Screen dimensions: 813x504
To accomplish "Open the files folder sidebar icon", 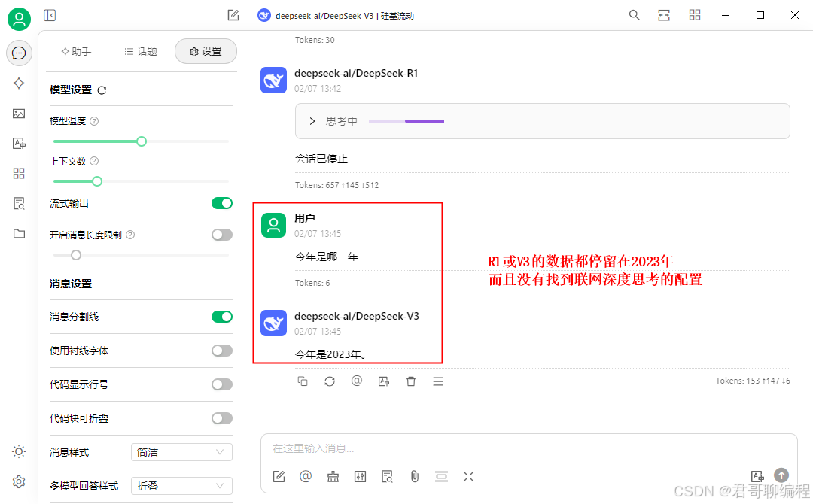I will tap(19, 234).
